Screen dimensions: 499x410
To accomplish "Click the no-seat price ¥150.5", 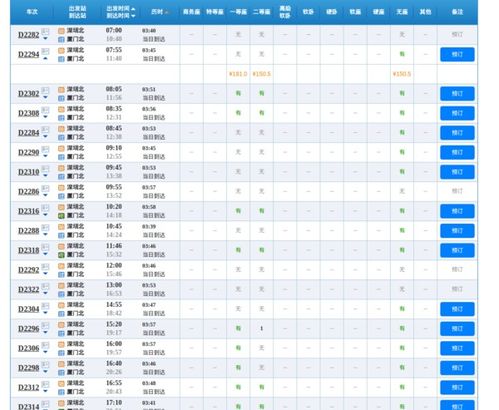I will point(402,74).
